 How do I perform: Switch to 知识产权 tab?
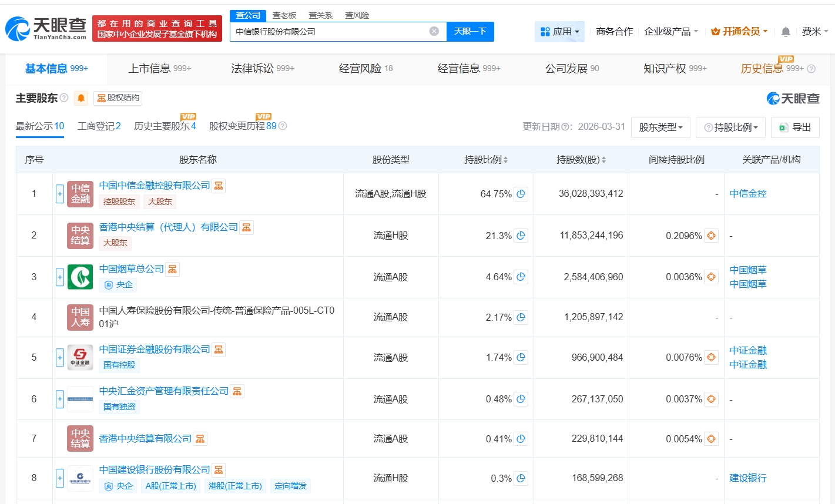tap(675, 69)
